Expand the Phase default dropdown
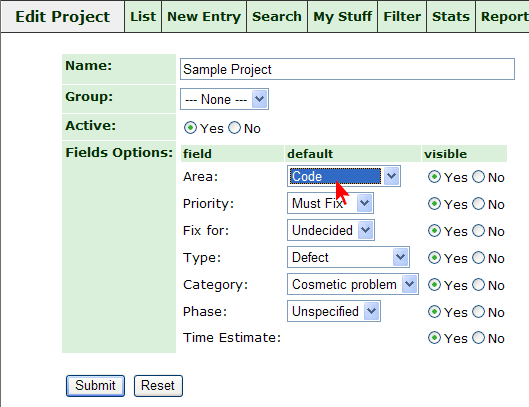 click(334, 311)
